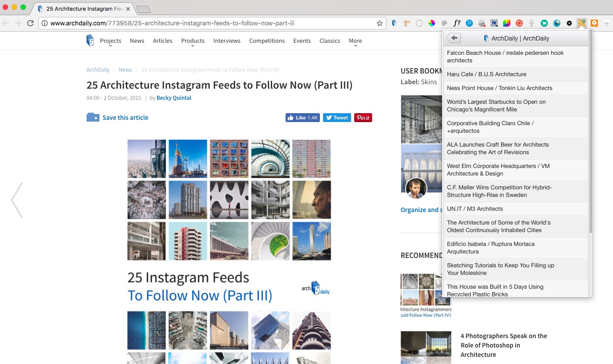Click the blue eye extension icon
613x364 pixels.
coord(557,23)
